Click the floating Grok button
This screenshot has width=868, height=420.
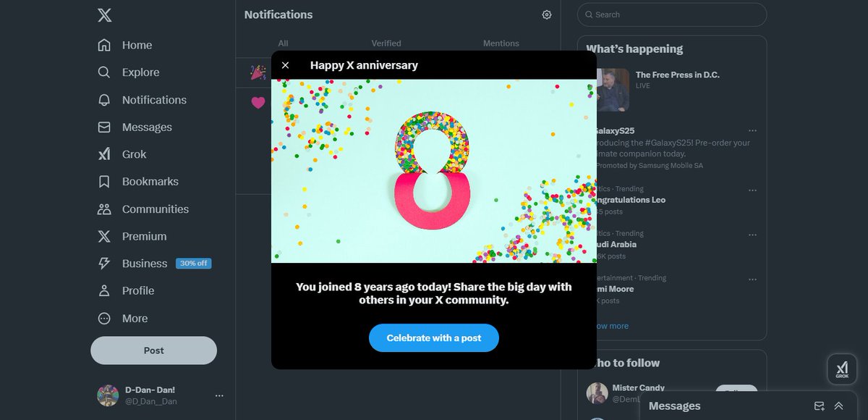click(x=842, y=369)
